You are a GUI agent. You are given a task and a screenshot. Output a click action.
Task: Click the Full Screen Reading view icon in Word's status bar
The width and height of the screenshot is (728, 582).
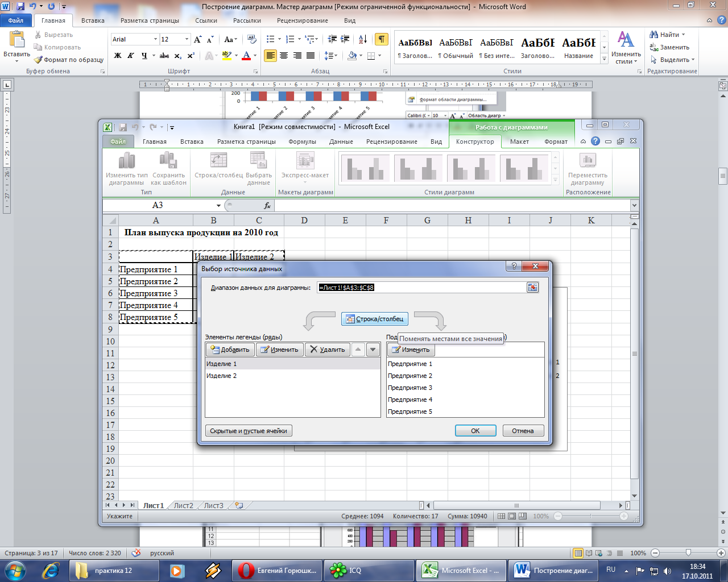[x=589, y=553]
